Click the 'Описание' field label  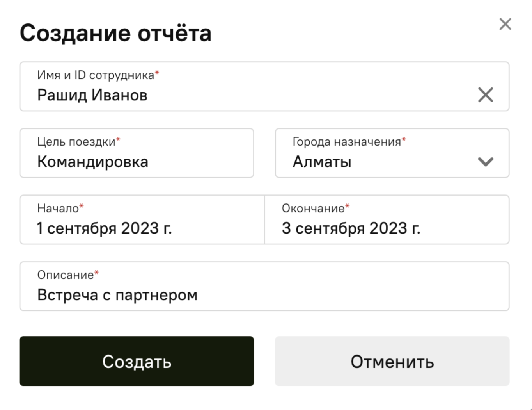[66, 275]
